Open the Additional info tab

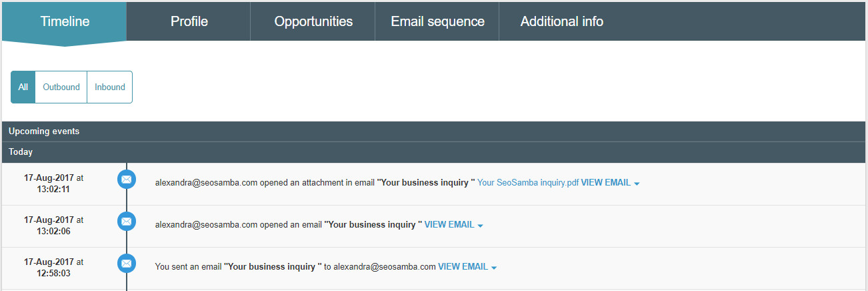[561, 21]
